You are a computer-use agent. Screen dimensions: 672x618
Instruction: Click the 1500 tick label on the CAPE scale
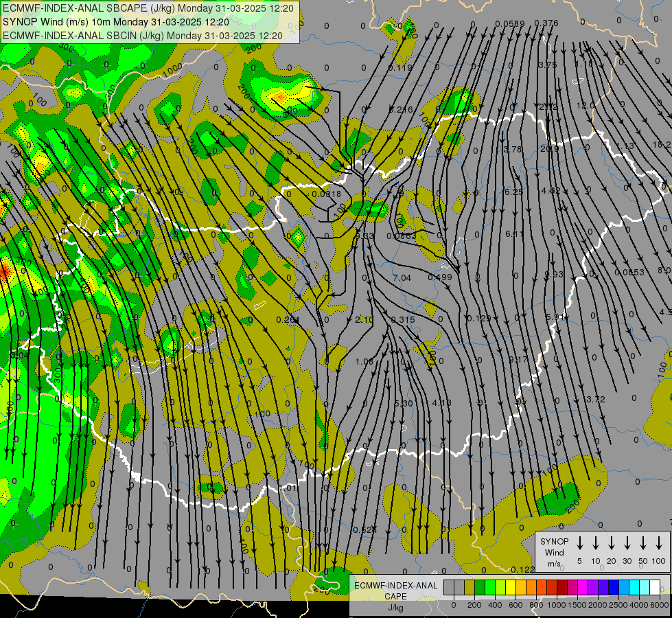577,605
